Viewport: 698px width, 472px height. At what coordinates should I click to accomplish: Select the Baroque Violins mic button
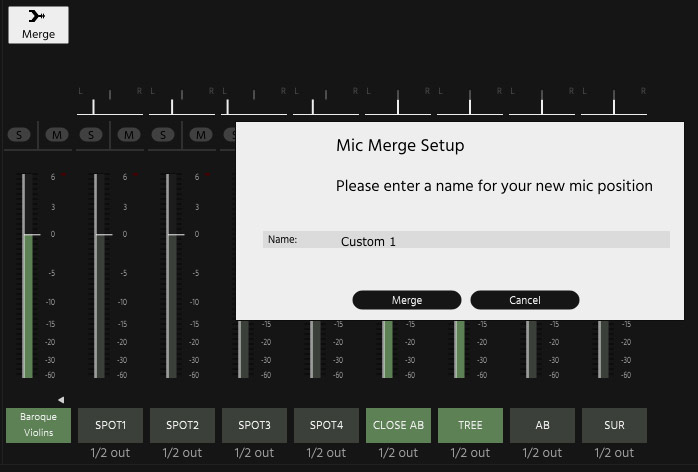click(38, 425)
